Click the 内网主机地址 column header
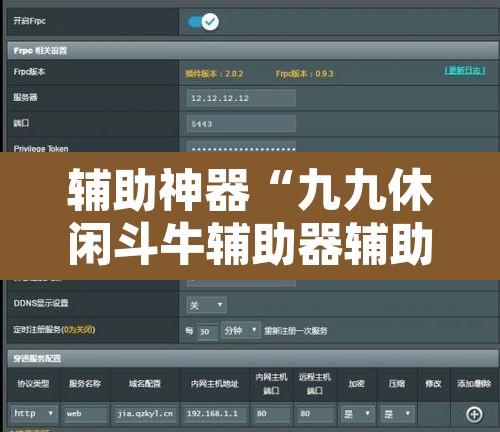The height and width of the screenshot is (432, 500). click(215, 384)
